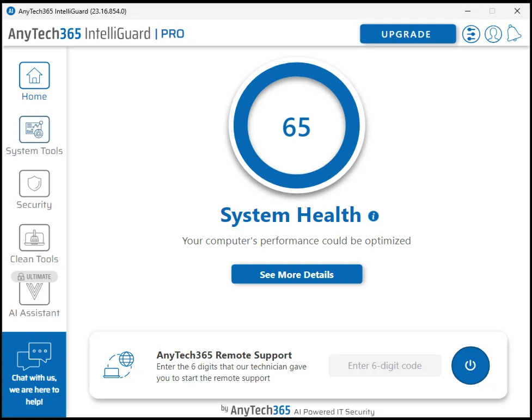Click the UPGRADE button
532x420 pixels.
[408, 34]
